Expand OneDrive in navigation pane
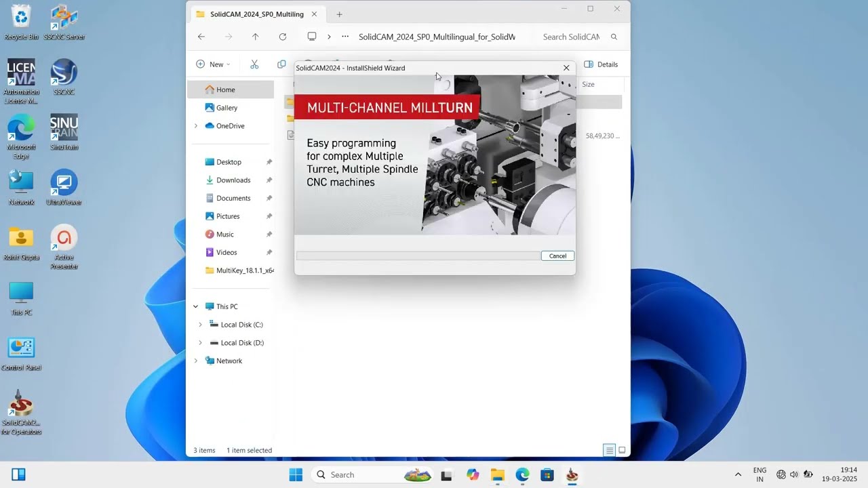Image resolution: width=868 pixels, height=488 pixels. pos(196,126)
